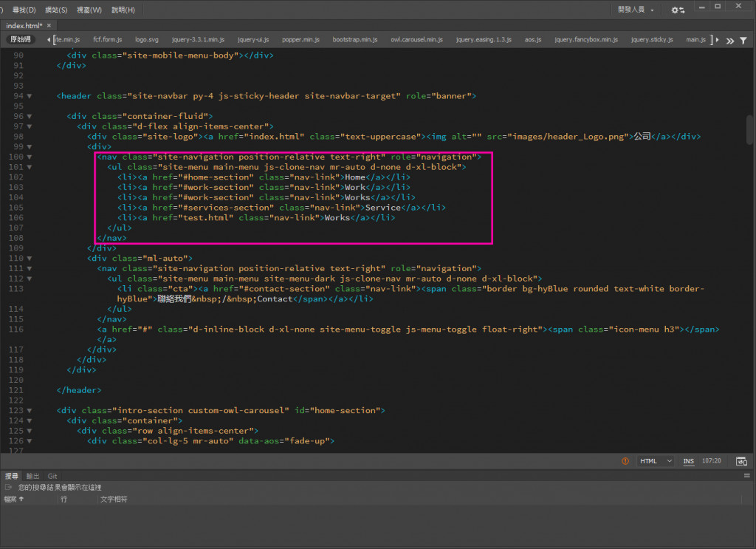Collapse the nav block at line 100
The width and height of the screenshot is (756, 549).
pyautogui.click(x=30, y=157)
